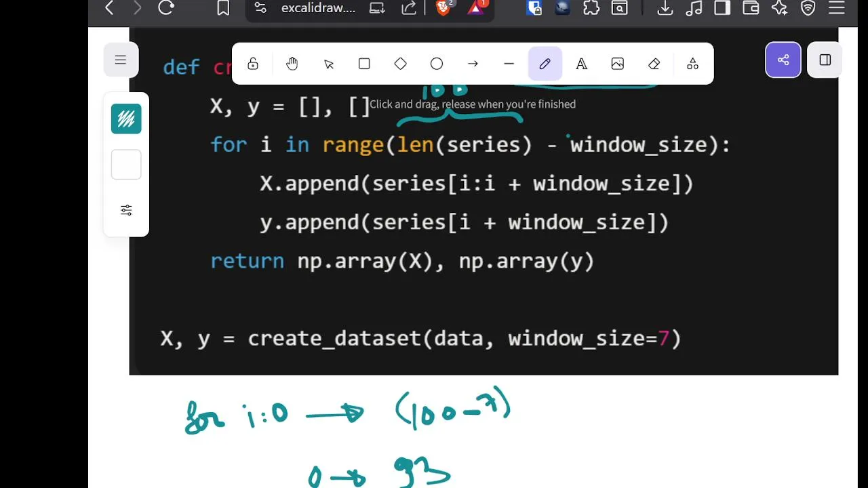Open Brave Wallet

pos(751,8)
